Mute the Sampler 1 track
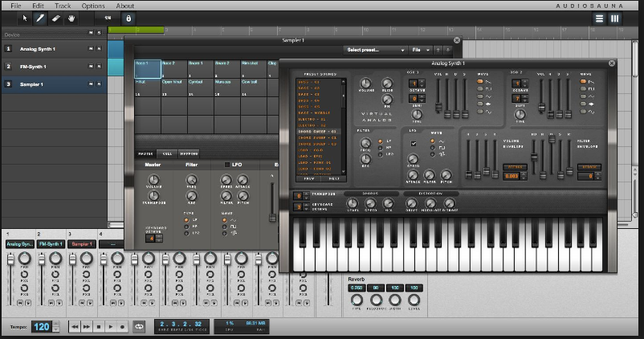 click(91, 84)
